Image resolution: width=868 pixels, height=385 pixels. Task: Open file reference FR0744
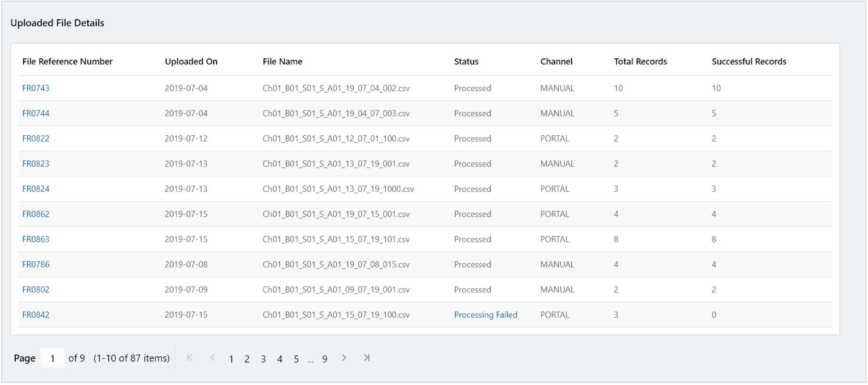click(x=36, y=113)
